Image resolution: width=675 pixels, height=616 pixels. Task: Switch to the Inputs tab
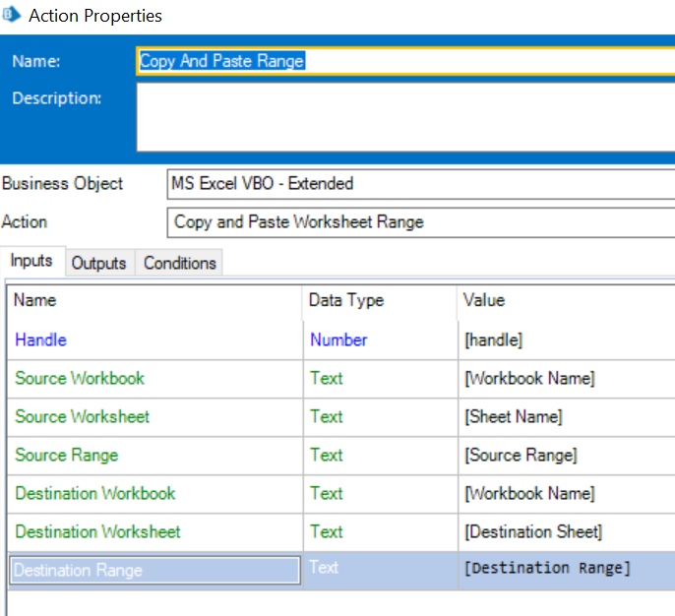(32, 262)
